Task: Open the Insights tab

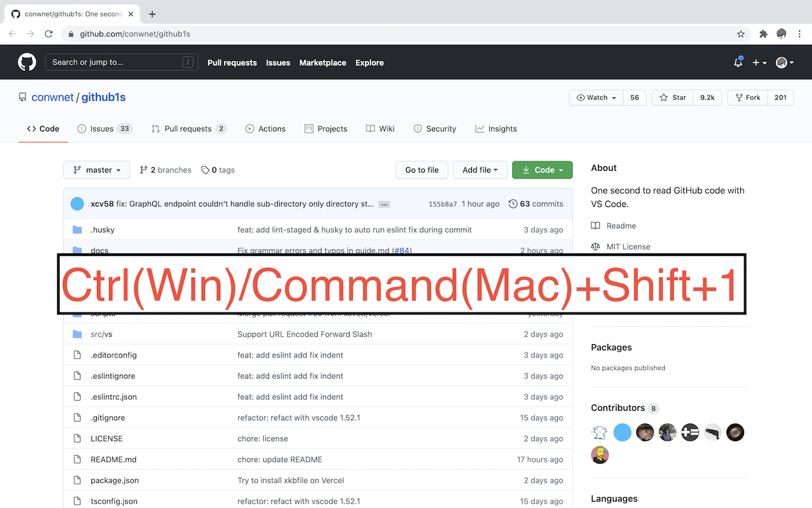Action: pos(496,128)
